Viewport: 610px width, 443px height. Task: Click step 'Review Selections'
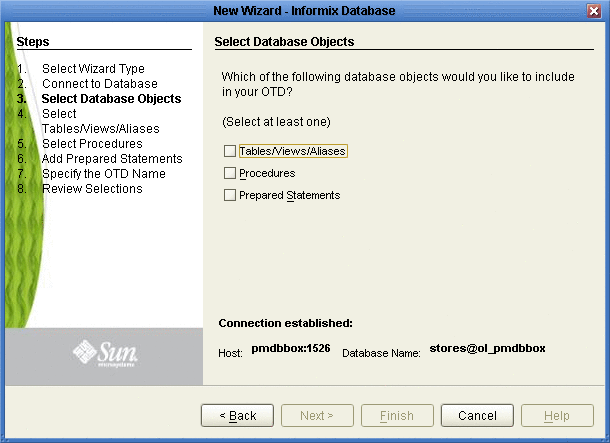(92, 189)
